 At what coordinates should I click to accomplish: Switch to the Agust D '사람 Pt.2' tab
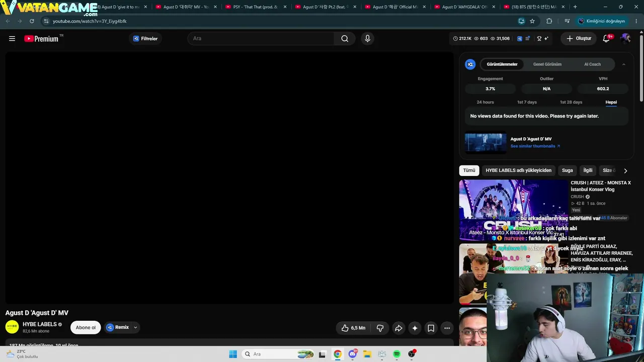325,7
